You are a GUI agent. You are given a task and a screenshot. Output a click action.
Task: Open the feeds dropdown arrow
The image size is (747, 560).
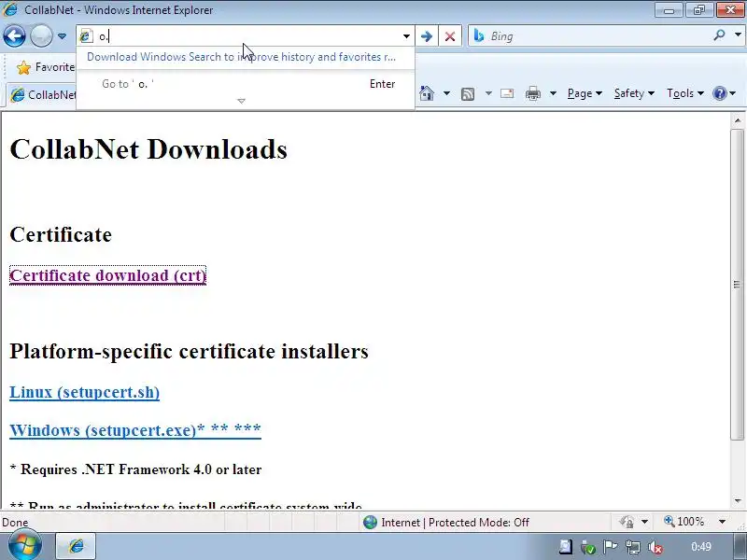(488, 93)
